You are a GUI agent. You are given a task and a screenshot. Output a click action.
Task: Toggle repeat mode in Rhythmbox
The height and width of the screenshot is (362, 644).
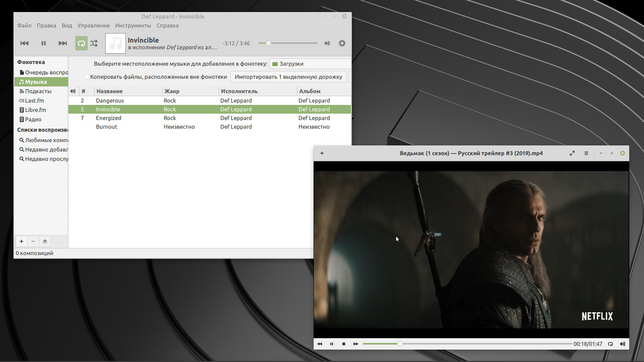click(x=82, y=43)
